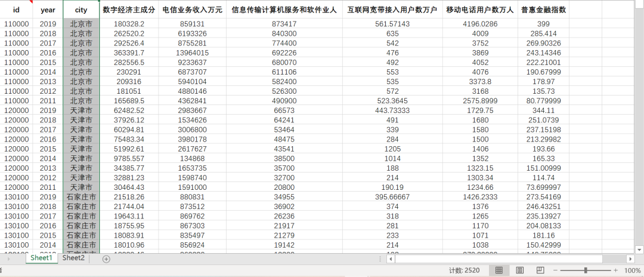The height and width of the screenshot is (277, 644).
Task: Select cell with value 395.66667
Action: (x=392, y=197)
